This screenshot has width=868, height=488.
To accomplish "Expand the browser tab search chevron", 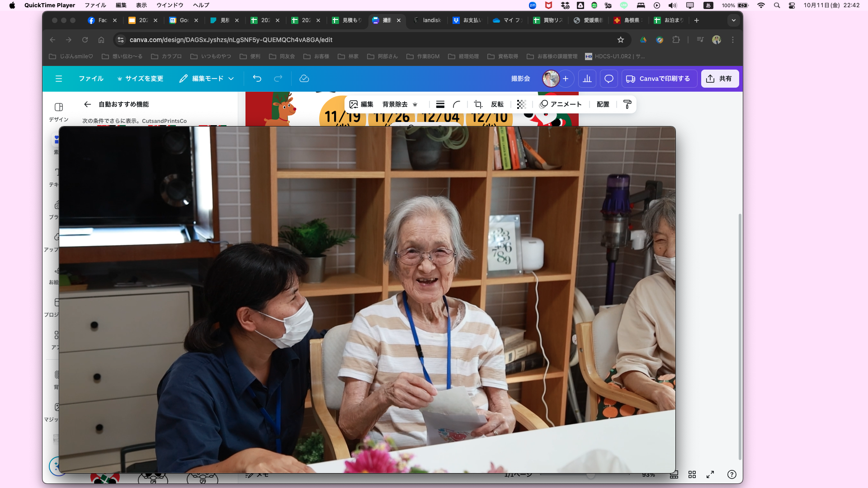I will 734,20.
